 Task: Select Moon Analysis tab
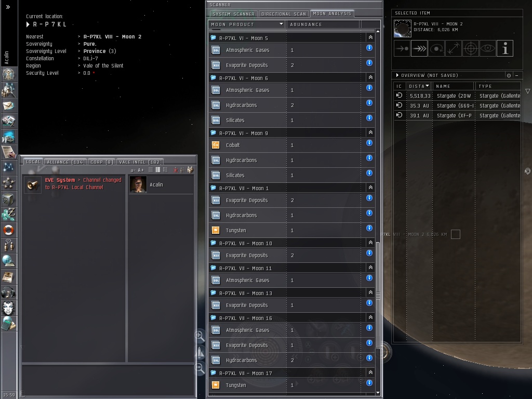(x=332, y=14)
